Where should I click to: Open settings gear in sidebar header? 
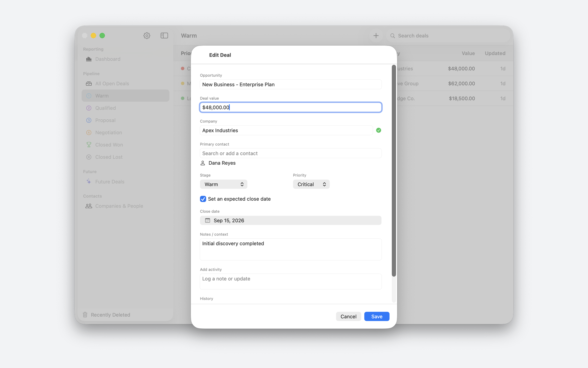[147, 35]
